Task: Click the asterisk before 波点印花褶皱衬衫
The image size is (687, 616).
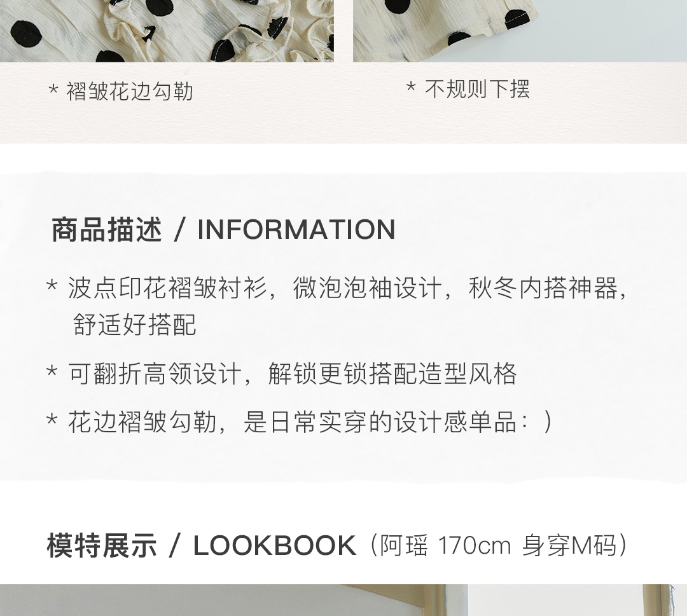Action: [52, 286]
